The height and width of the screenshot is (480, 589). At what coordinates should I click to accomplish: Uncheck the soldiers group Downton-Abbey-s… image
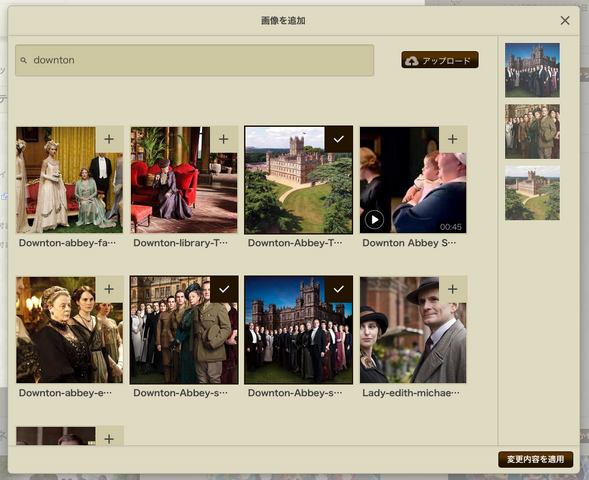[224, 289]
